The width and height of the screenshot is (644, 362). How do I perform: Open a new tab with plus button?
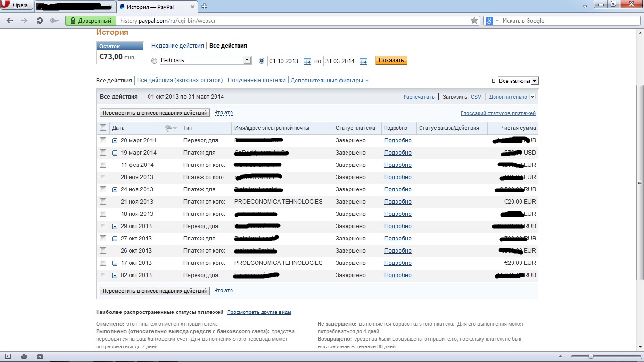[x=204, y=7]
